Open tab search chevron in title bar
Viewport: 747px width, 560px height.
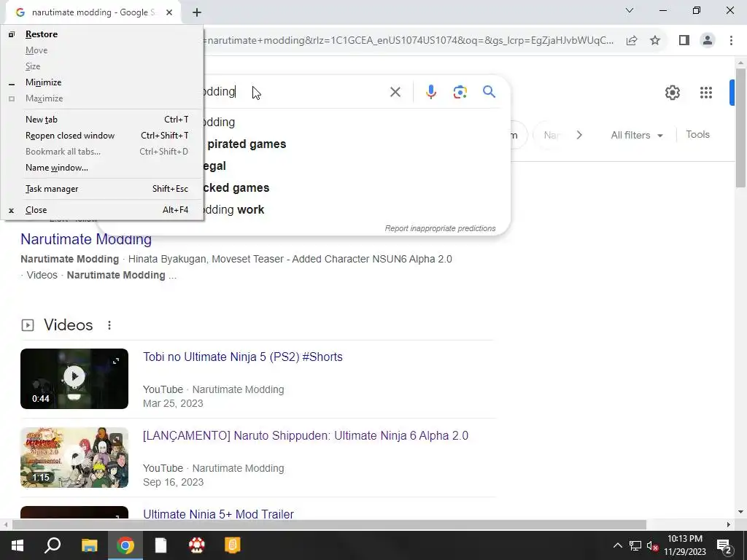pos(630,10)
